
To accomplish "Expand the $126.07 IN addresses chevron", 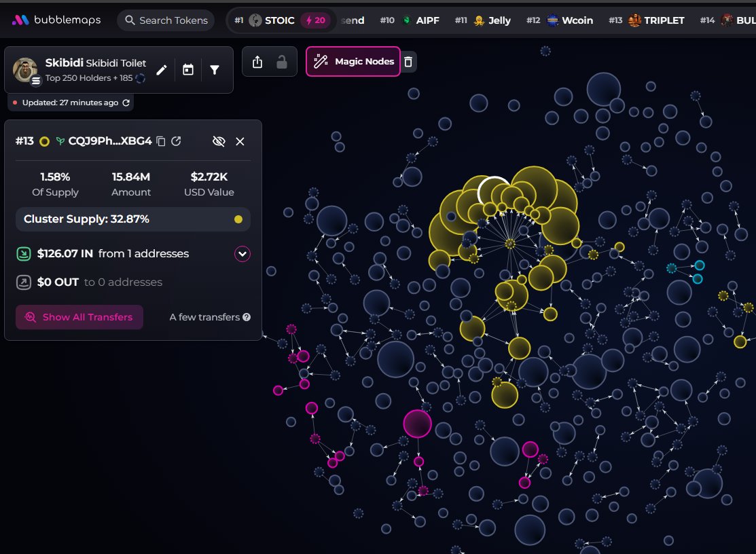I will [242, 254].
